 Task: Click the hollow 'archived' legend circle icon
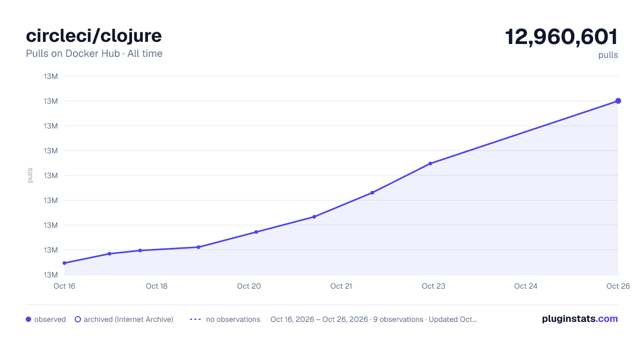click(78, 319)
